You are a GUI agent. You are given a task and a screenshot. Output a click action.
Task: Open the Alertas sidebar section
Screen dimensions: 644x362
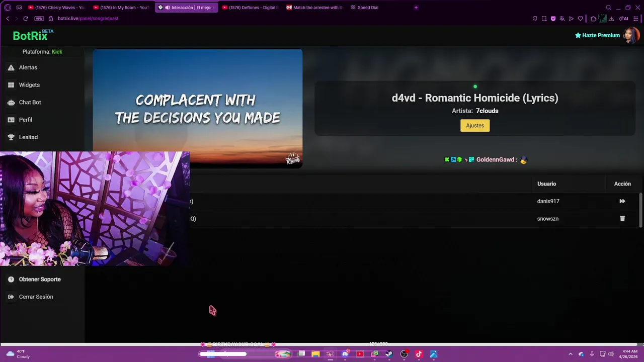(x=28, y=67)
